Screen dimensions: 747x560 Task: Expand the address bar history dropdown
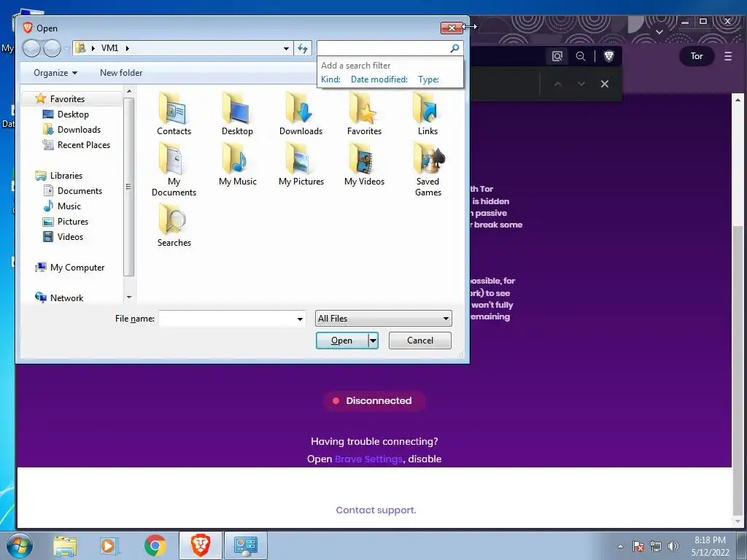[x=286, y=49]
